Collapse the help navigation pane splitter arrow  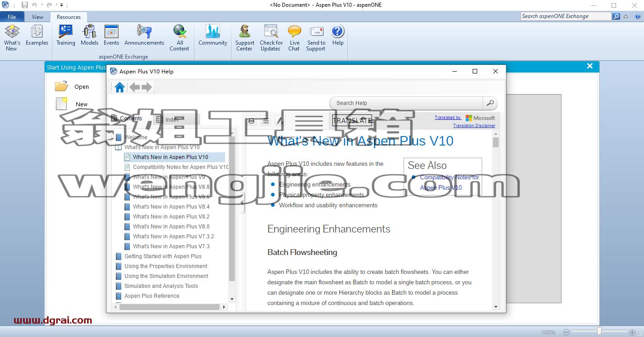pyautogui.click(x=242, y=203)
